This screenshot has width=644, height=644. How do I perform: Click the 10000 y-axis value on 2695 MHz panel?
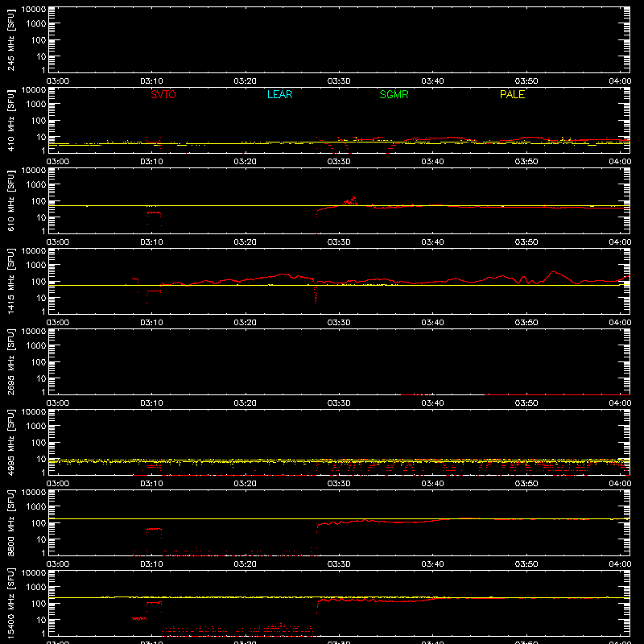(34, 332)
